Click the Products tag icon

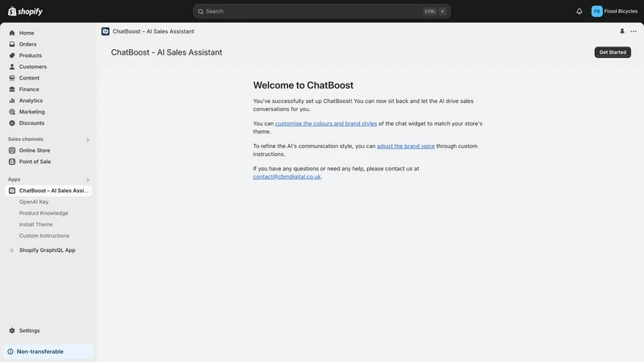(x=12, y=56)
